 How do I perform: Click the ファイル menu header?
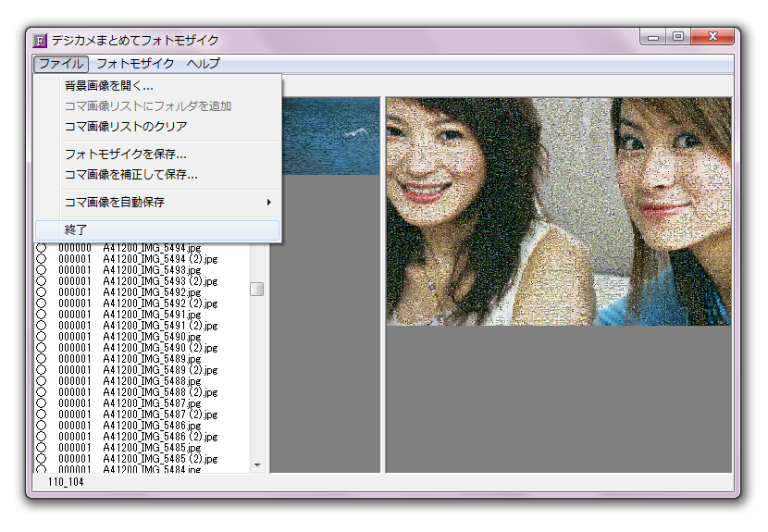point(62,64)
